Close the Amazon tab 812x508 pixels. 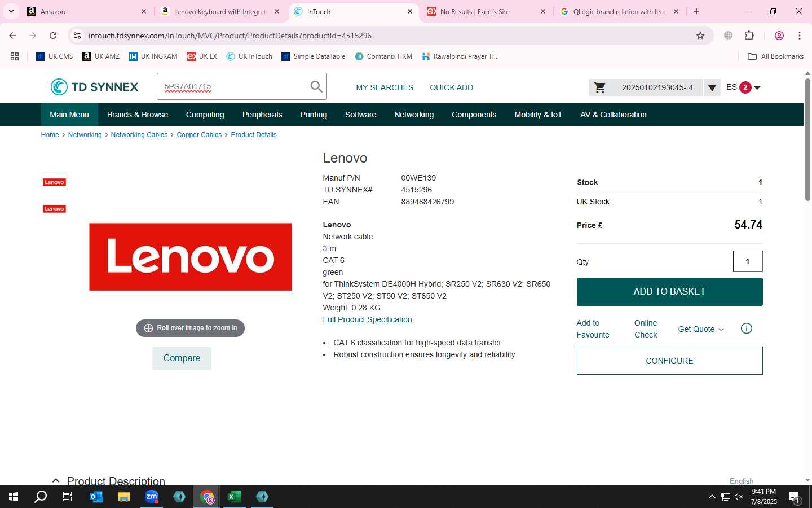143,11
